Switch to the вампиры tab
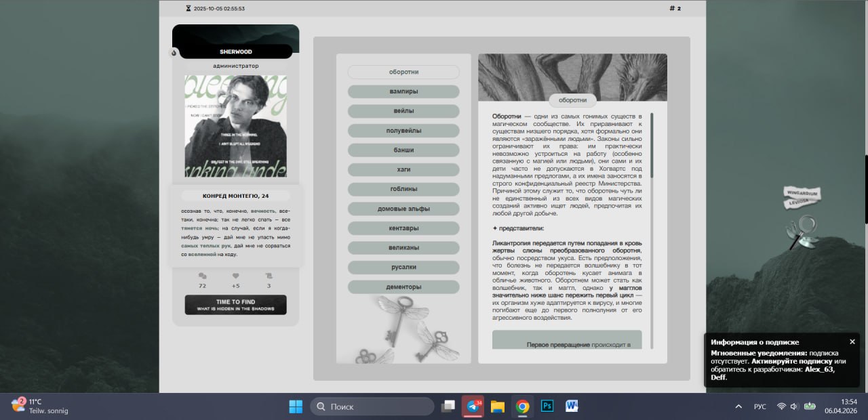868x420 pixels. click(403, 91)
